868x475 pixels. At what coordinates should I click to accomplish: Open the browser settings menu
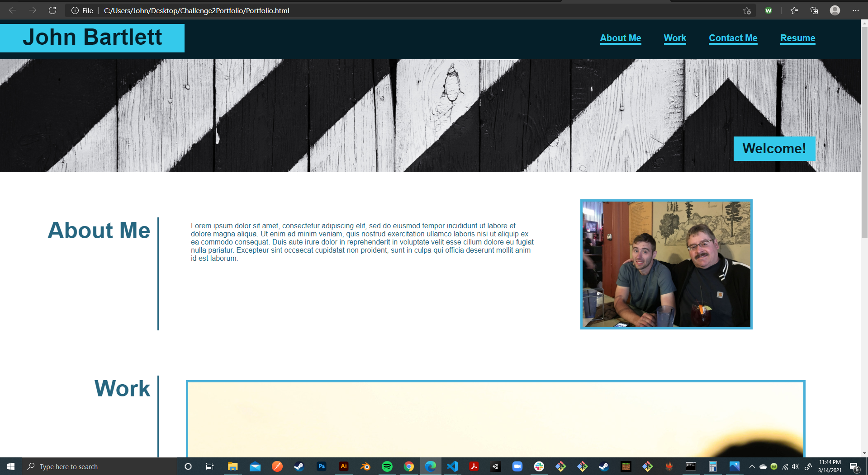[856, 10]
